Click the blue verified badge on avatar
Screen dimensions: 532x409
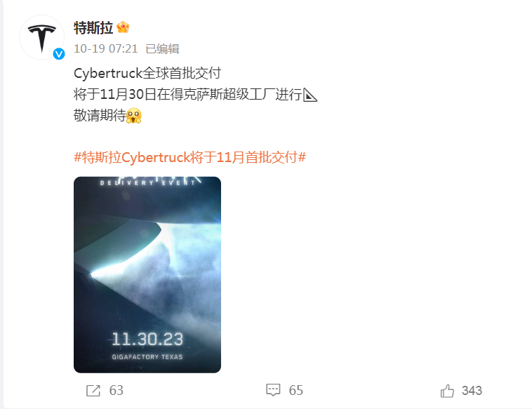tap(59, 53)
